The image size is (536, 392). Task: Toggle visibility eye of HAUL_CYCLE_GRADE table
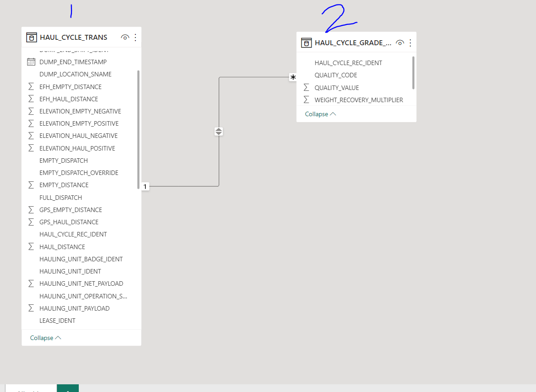[400, 43]
